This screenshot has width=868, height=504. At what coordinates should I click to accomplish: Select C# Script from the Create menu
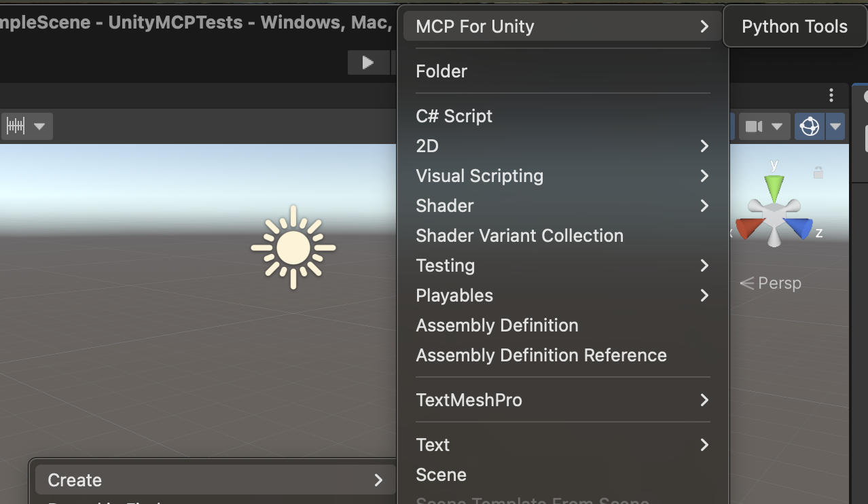[x=454, y=115]
